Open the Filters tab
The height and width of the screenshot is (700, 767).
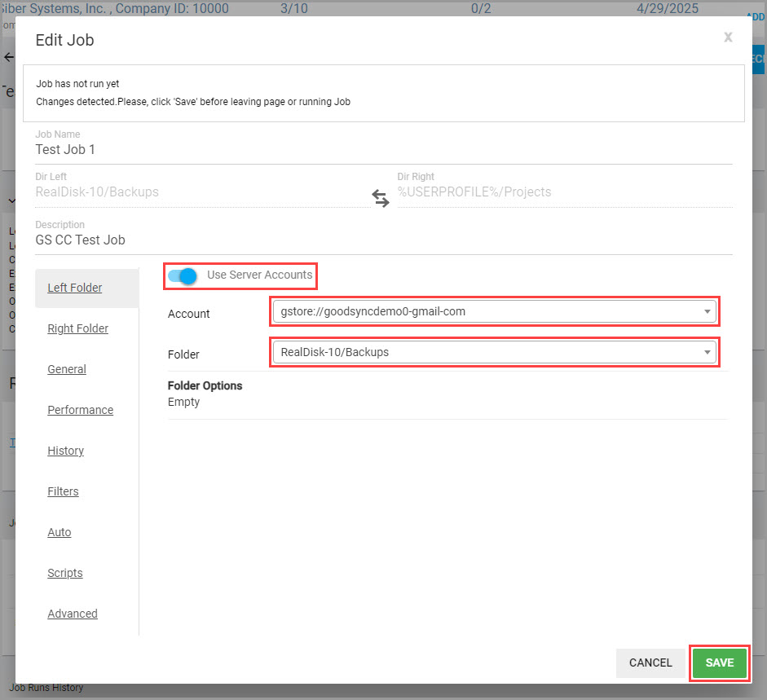click(63, 491)
